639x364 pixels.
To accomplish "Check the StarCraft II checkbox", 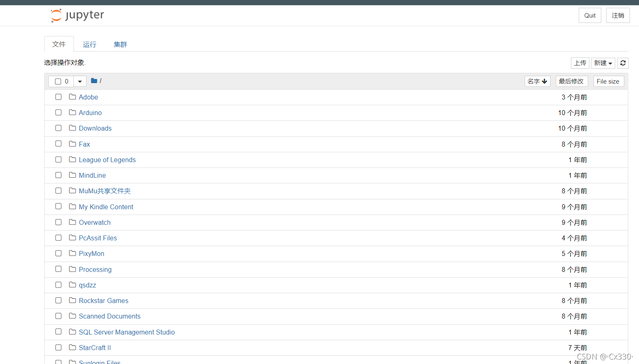I will point(59,348).
